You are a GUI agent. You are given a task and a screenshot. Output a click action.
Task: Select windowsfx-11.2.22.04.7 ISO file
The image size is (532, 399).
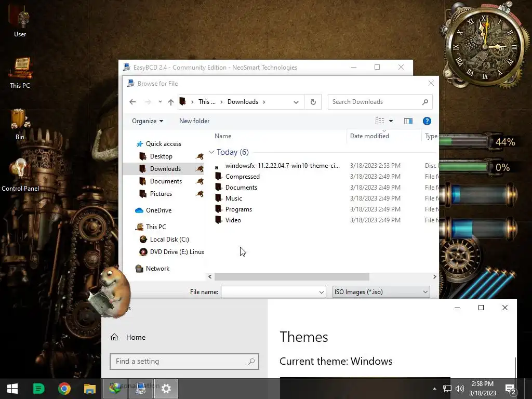coord(282,166)
